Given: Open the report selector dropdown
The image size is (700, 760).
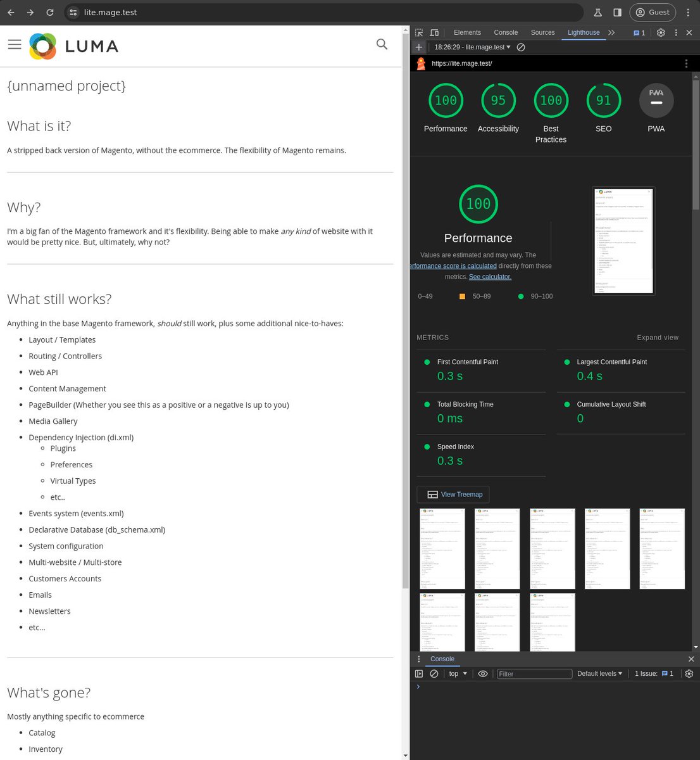Looking at the screenshot, I should 472,47.
